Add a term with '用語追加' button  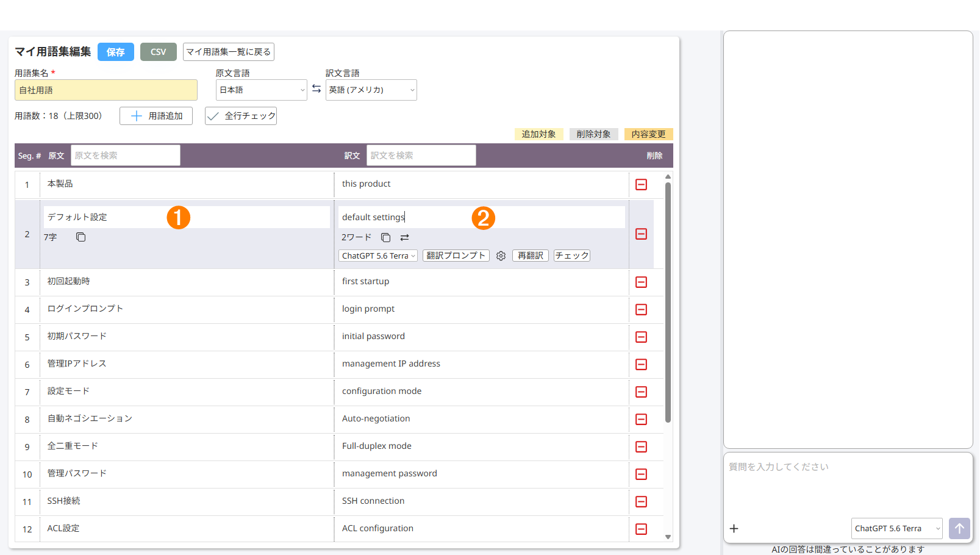[x=156, y=116]
